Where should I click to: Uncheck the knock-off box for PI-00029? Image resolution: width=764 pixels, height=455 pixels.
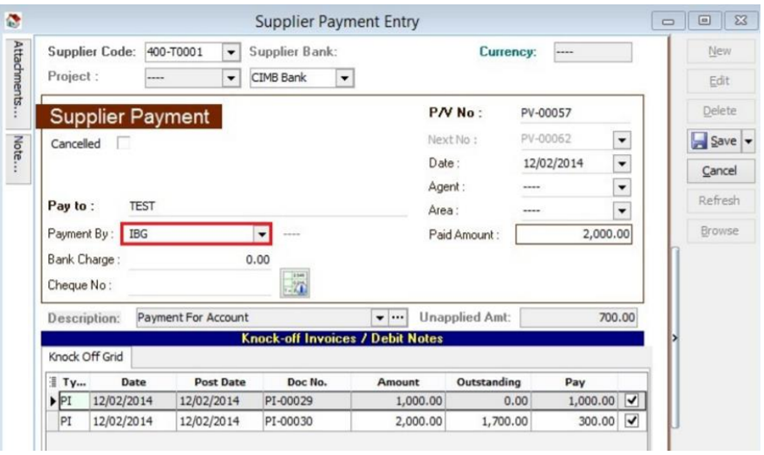631,400
